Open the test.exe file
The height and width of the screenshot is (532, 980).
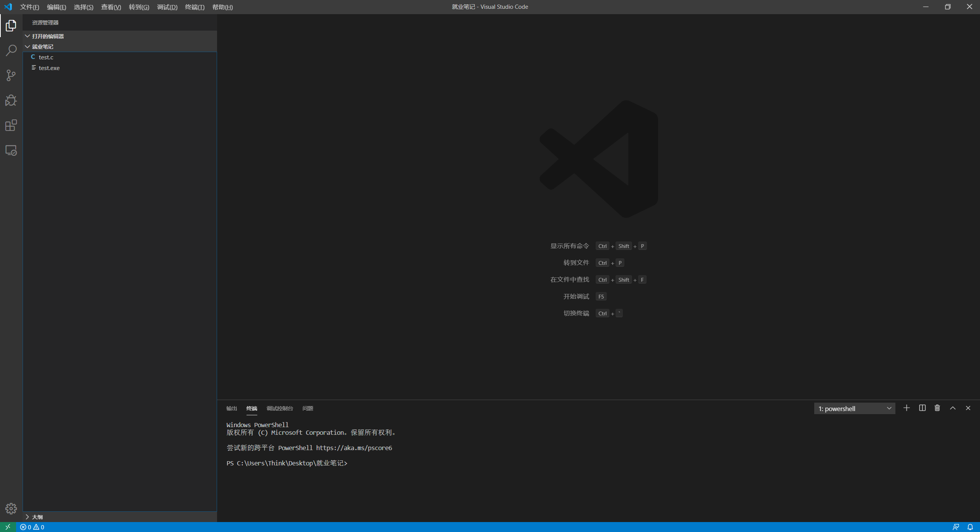[120, 68]
